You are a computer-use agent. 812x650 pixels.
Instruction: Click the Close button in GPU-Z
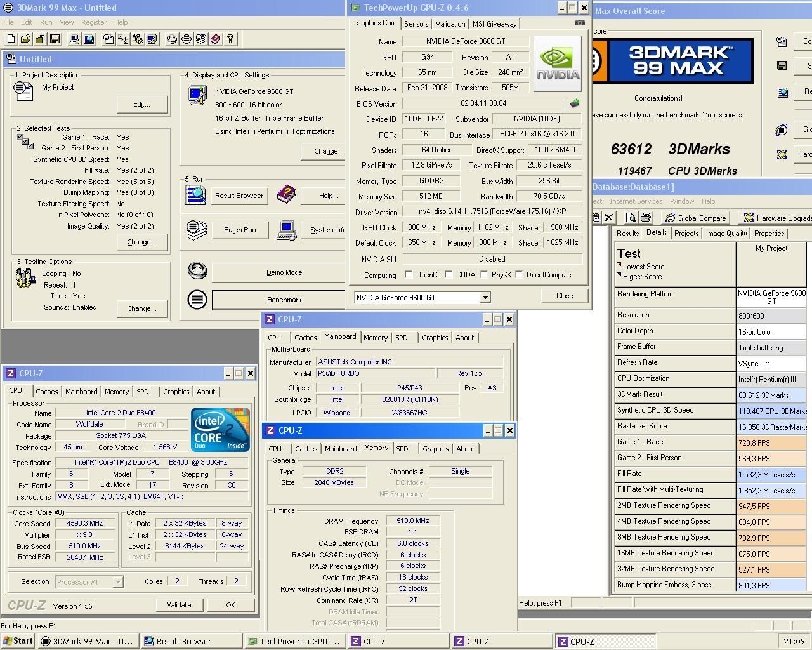click(x=564, y=296)
